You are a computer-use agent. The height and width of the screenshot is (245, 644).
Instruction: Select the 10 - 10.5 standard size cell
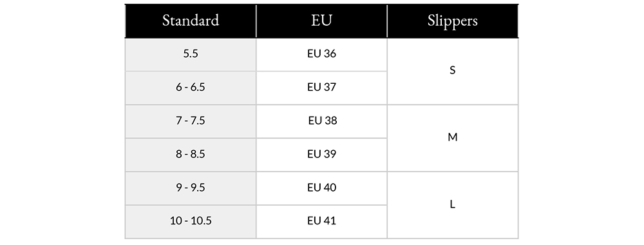coord(191,222)
